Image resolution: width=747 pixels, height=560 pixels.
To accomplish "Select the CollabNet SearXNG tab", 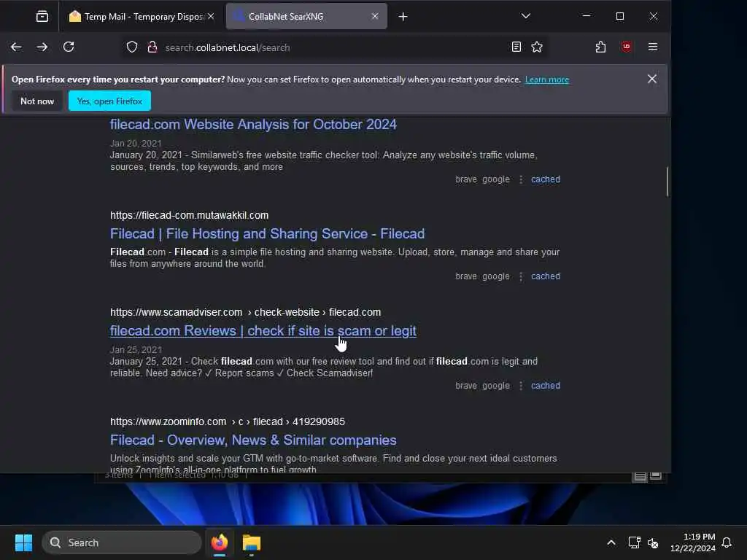I will point(306,17).
